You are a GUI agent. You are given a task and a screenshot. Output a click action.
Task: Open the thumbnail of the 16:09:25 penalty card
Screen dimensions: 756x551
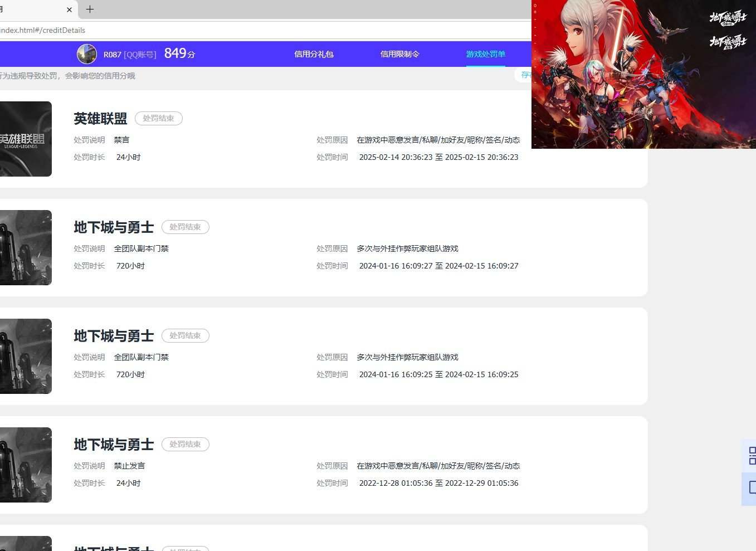(x=26, y=356)
